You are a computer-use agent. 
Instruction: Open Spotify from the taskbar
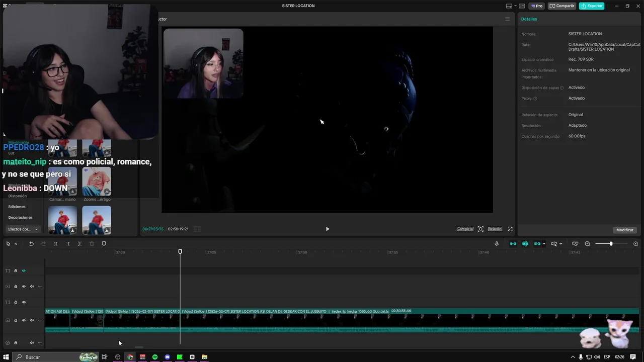(155, 357)
